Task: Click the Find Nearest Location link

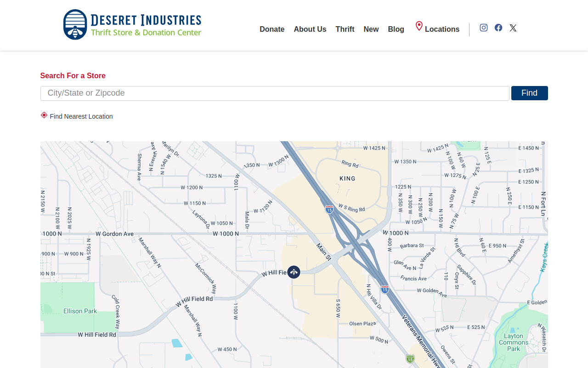Action: click(x=81, y=116)
